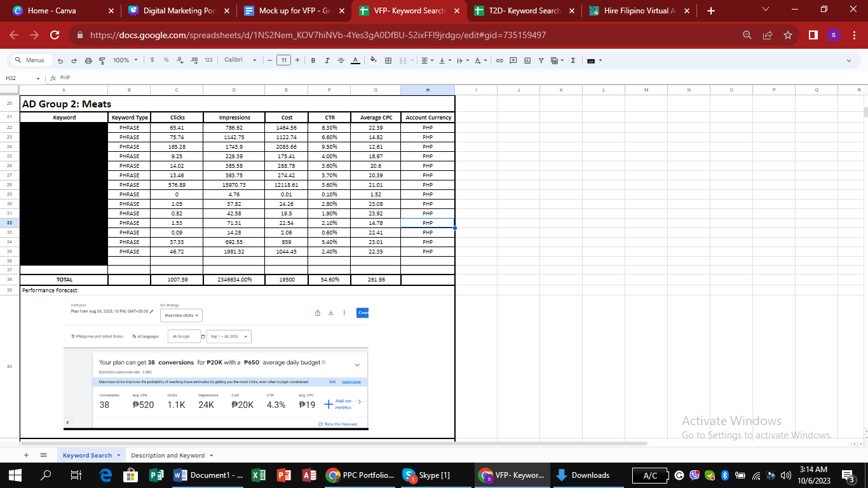
Task: Switch to the Hire Filipino Virtual tab
Action: 639,11
